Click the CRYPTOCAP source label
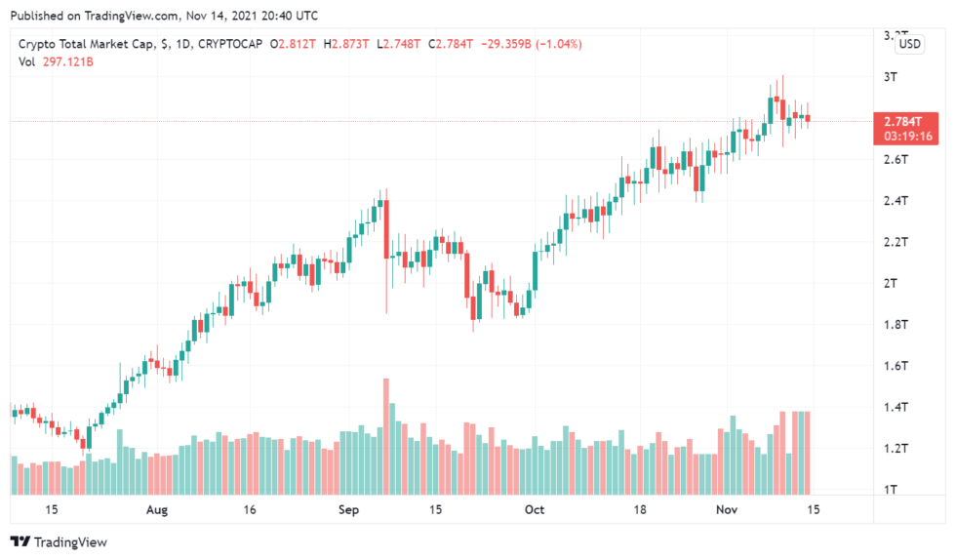 [x=231, y=44]
